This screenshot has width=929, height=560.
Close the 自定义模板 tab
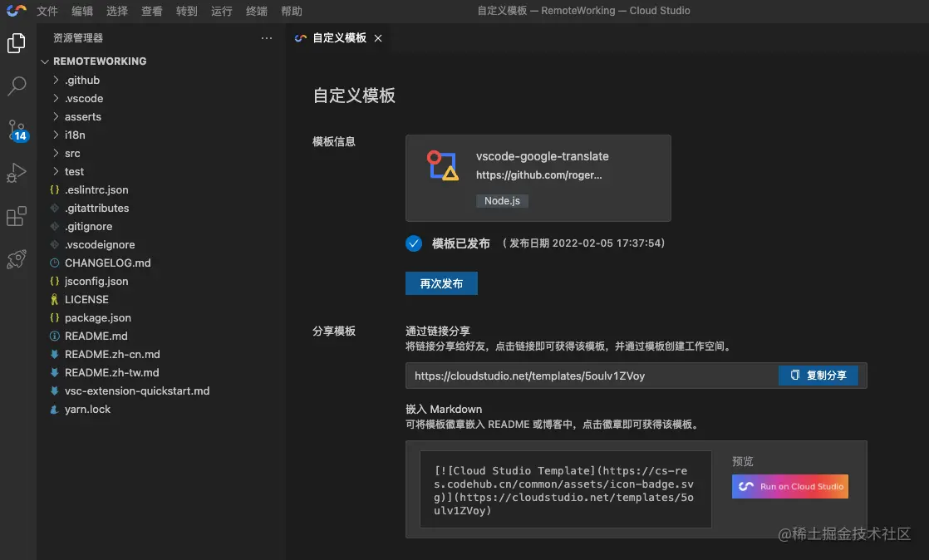click(x=378, y=38)
